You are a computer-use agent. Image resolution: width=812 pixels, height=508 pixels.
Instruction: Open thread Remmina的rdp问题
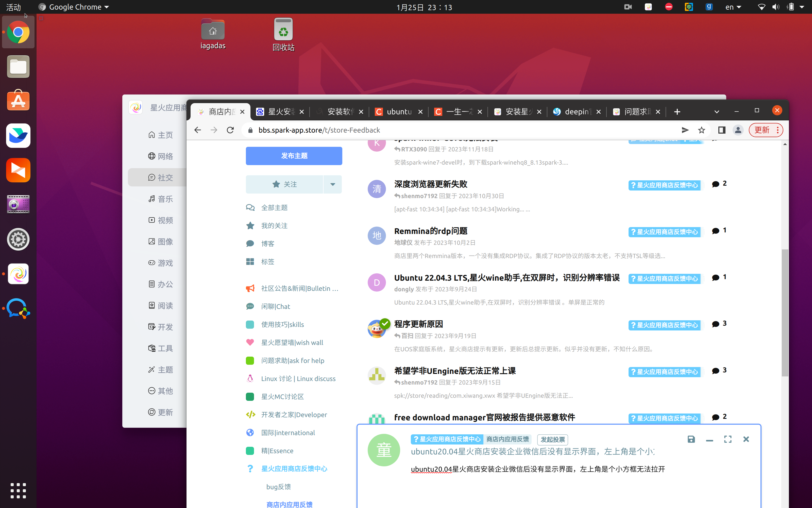click(x=431, y=231)
